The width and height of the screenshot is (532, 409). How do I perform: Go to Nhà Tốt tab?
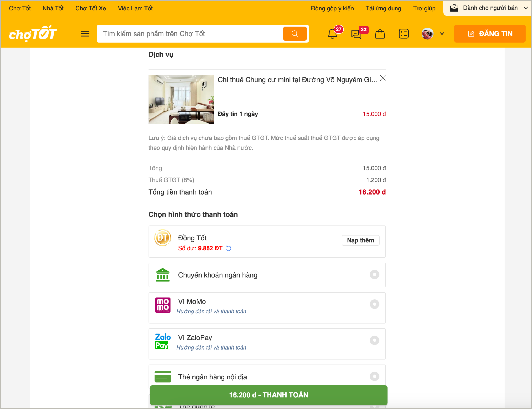point(53,8)
